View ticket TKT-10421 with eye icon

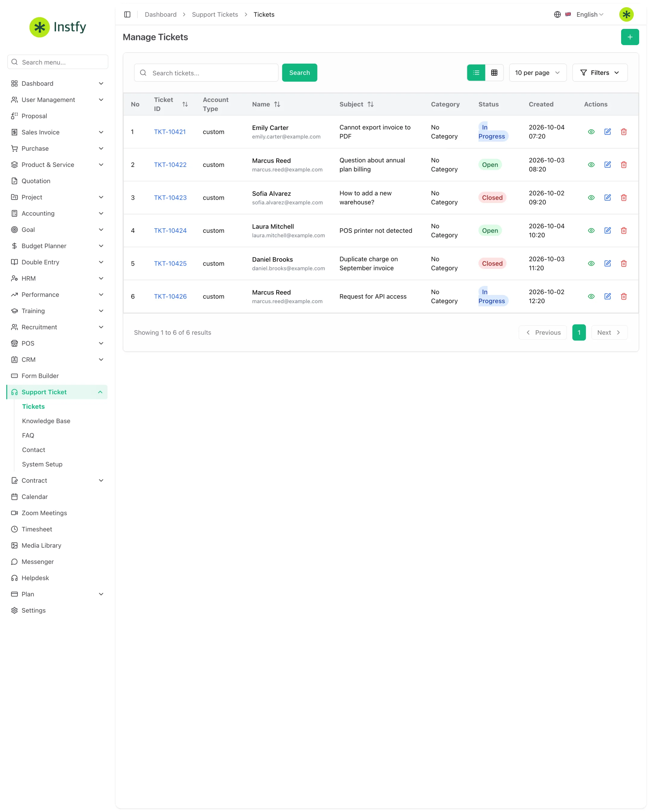(x=591, y=132)
